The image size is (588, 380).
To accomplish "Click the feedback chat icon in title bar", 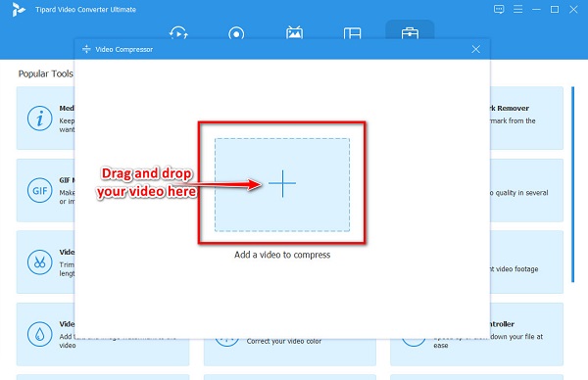I will coord(499,10).
